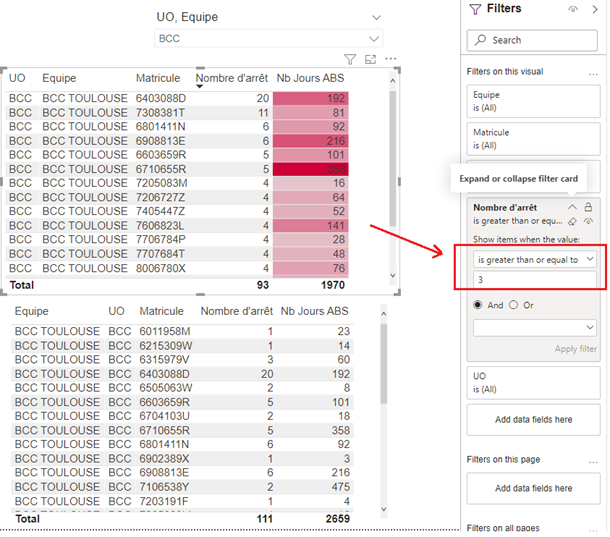
Task: Open the second condition dropdown
Action: pyautogui.click(x=535, y=328)
